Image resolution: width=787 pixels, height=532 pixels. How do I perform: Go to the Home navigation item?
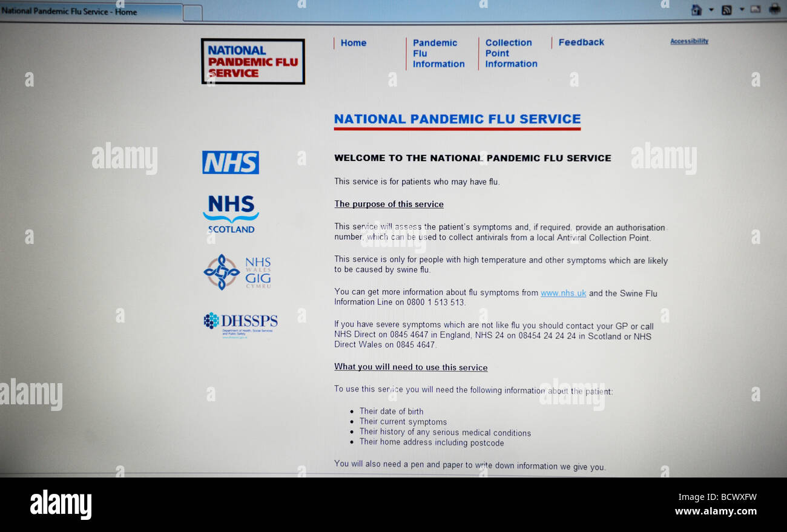tap(353, 43)
